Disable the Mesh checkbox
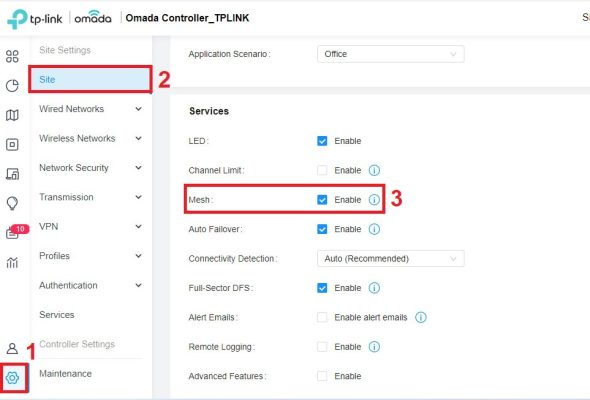 point(322,199)
